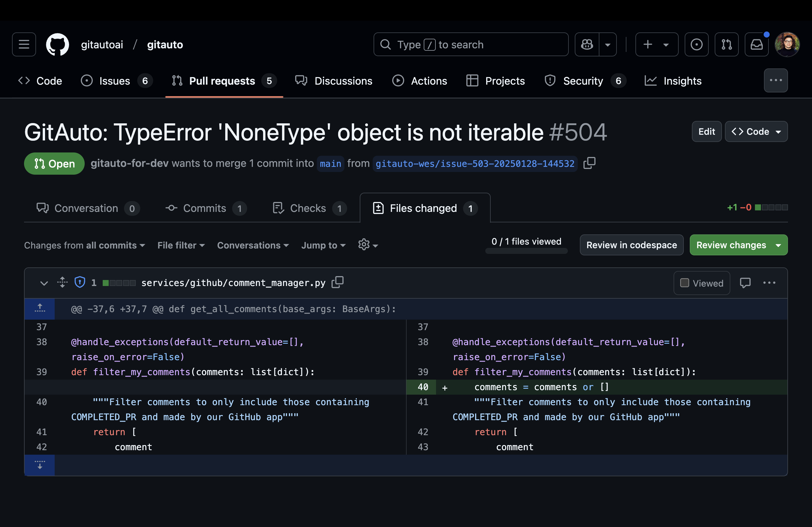812x527 pixels.
Task: Open the gitautoai organization link
Action: [x=102, y=45]
